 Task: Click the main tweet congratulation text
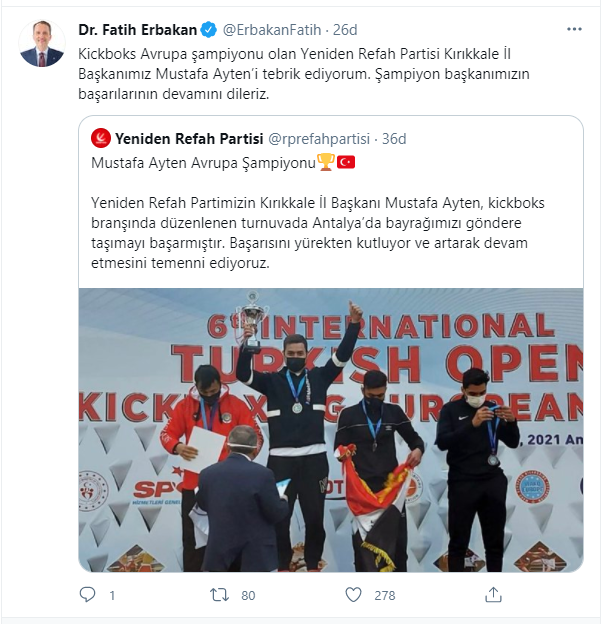coord(304,74)
